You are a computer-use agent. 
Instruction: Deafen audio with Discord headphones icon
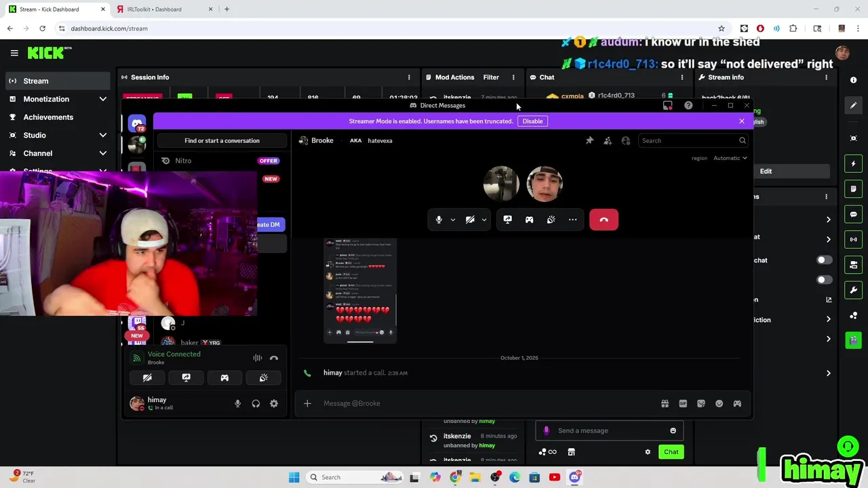point(256,403)
